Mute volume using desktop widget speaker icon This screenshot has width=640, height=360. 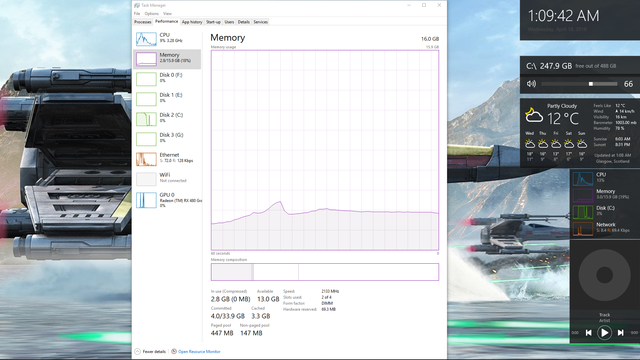(531, 84)
